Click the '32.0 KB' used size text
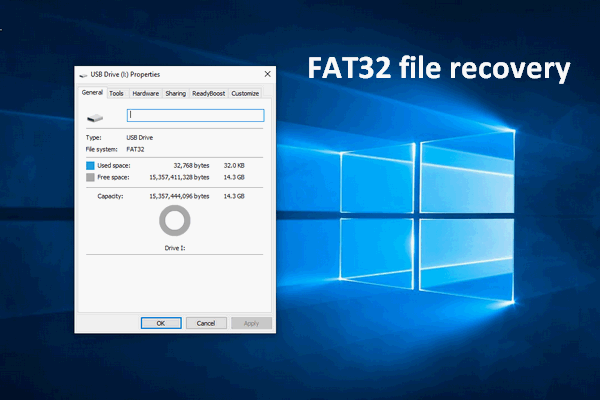Viewport: 600px width, 400px height. pyautogui.click(x=234, y=165)
